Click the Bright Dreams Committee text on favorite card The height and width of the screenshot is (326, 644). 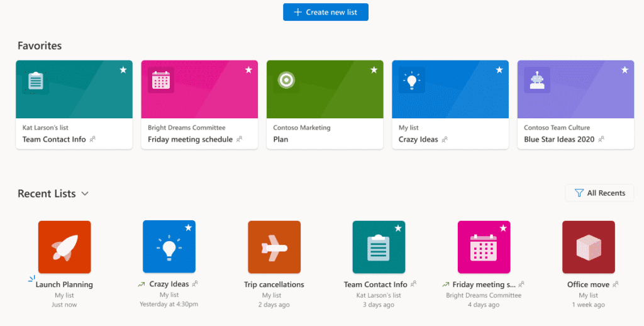[x=186, y=128]
